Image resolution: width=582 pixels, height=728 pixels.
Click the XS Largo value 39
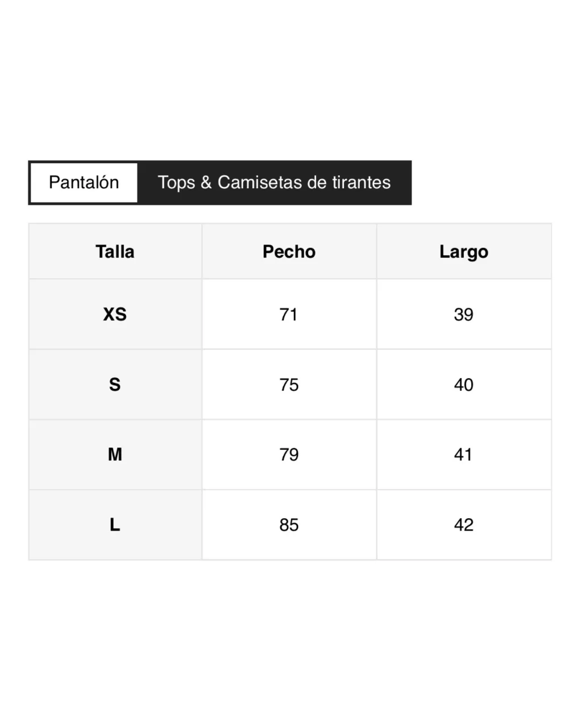point(463,314)
